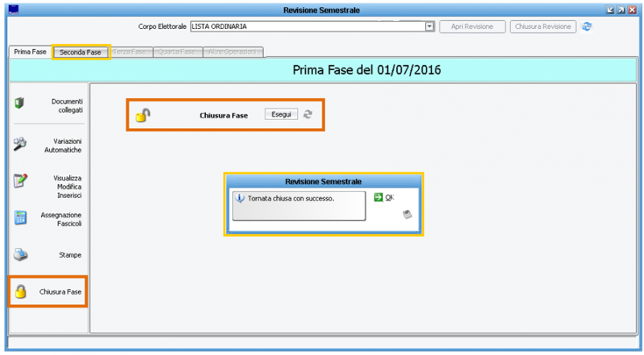Select Chiusura Fase label in the sidebar
The height and width of the screenshot is (355, 644).
coord(60,291)
